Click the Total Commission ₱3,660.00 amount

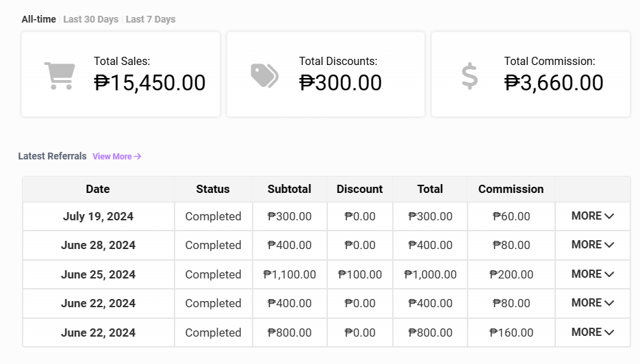tap(554, 83)
